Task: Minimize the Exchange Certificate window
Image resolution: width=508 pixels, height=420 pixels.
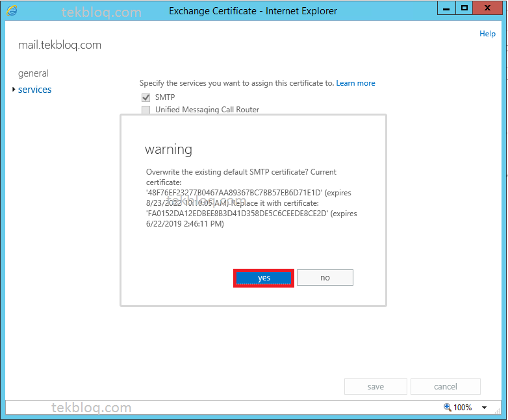Action: click(446, 8)
